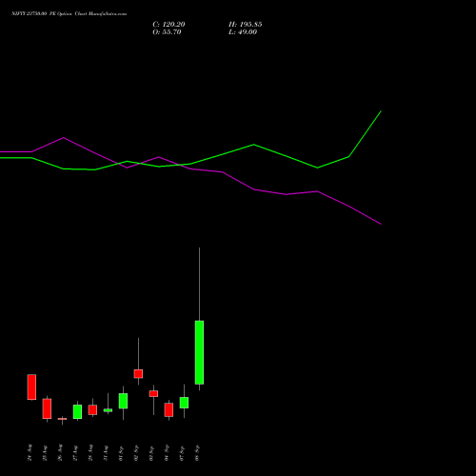Click the low price value L: 49.00
The height and width of the screenshot is (476, 476).
coord(243,32)
